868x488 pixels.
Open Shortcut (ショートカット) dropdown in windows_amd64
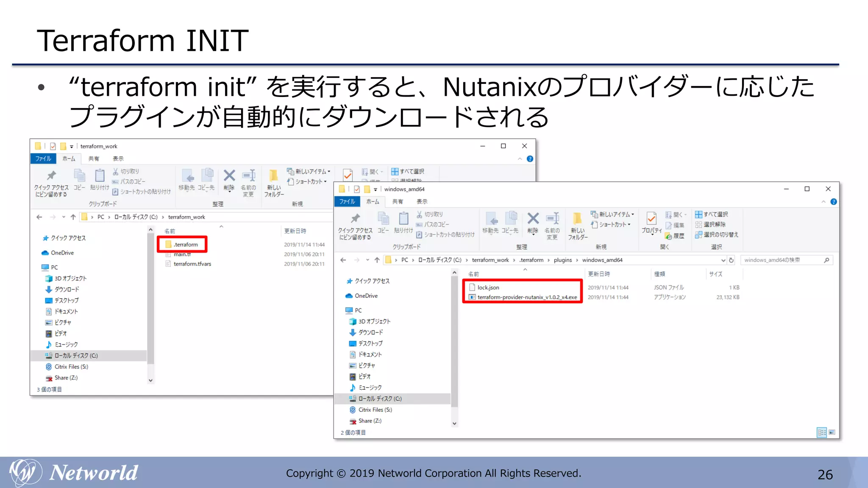click(611, 225)
